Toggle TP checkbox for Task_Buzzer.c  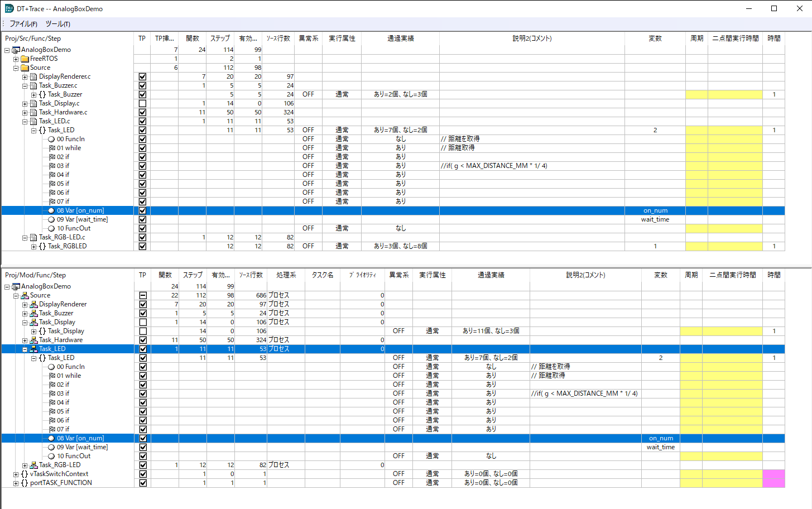[x=142, y=85]
